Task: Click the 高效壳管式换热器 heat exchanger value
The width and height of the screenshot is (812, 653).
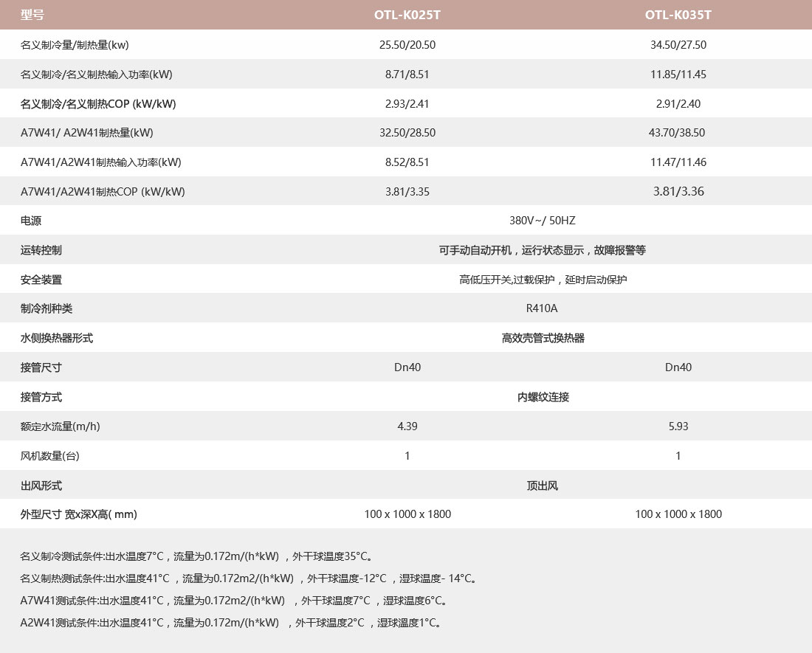Action: (x=543, y=338)
